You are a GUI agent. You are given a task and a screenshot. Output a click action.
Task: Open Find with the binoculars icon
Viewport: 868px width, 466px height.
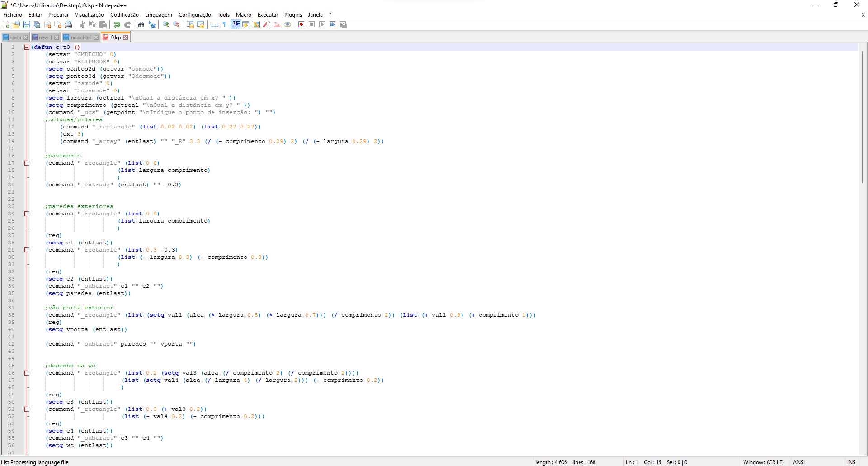coord(142,25)
